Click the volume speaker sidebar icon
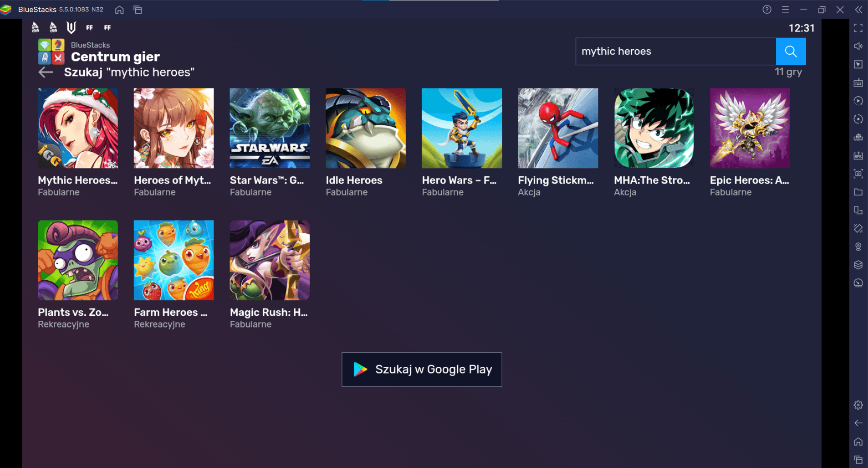Viewport: 868px width, 468px height. [858, 46]
